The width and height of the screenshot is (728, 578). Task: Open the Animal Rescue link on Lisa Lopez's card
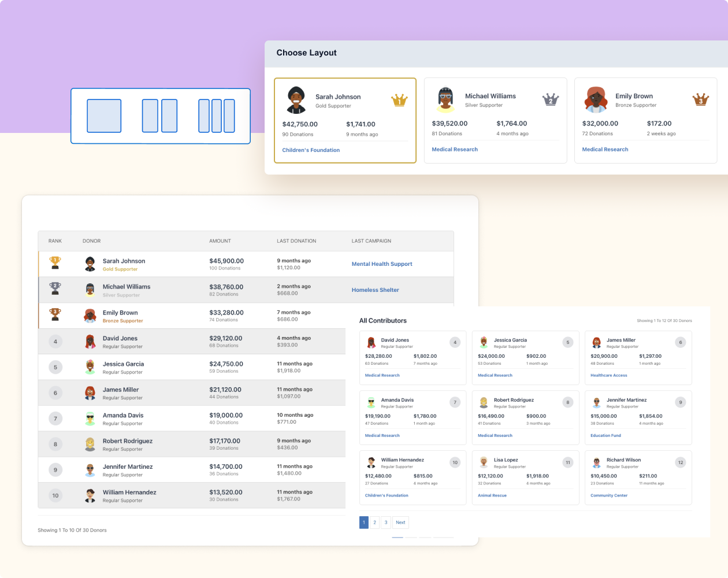(x=492, y=495)
